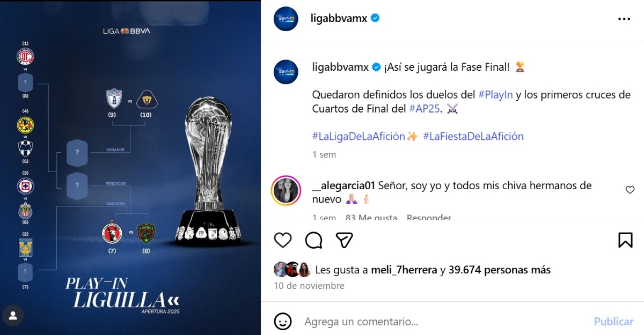Image resolution: width=644 pixels, height=335 pixels.
Task: Open the #LaFiestaDeLaAfición hashtag
Action: [x=473, y=137]
